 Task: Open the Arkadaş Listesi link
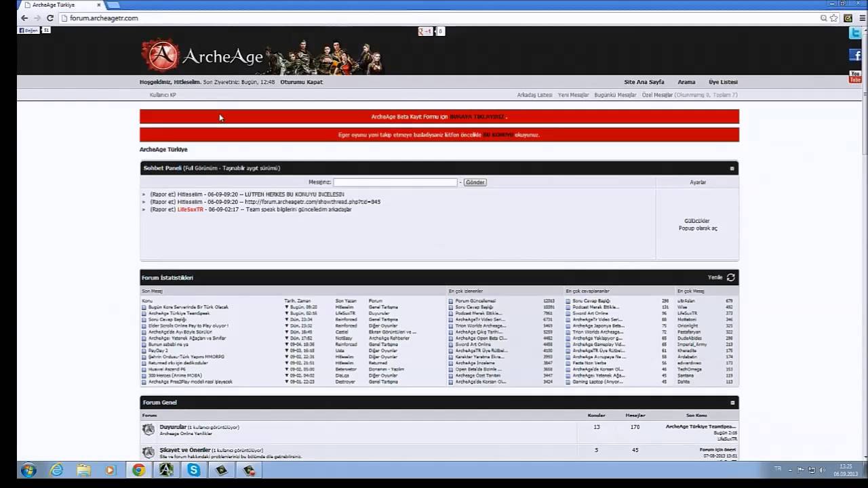click(x=534, y=95)
